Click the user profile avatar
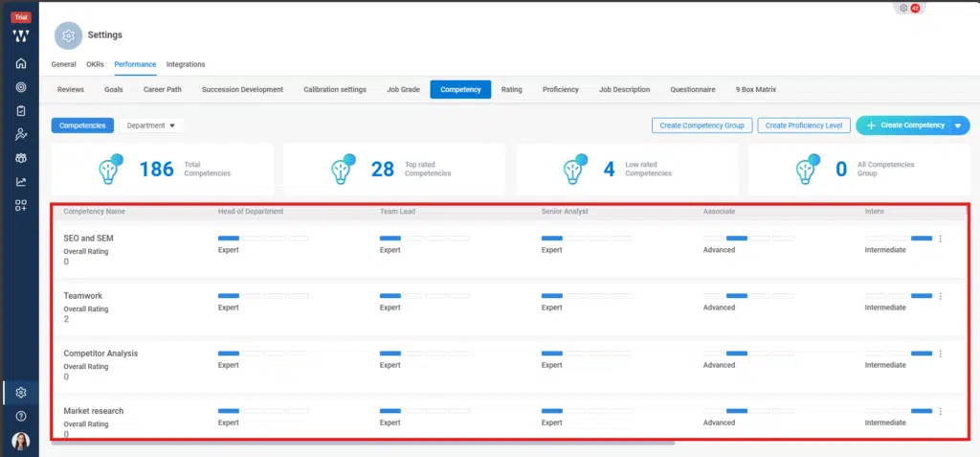This screenshot has width=980, height=457. click(20, 441)
